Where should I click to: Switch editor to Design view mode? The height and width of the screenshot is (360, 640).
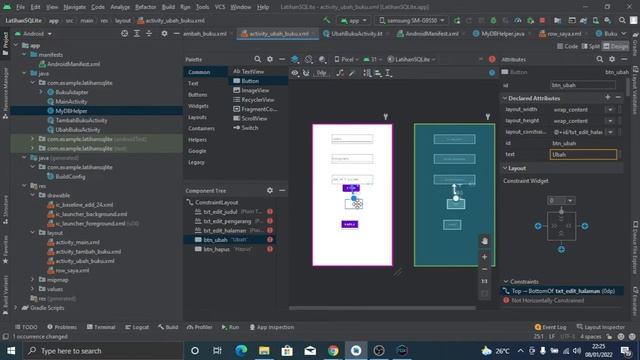(616, 46)
